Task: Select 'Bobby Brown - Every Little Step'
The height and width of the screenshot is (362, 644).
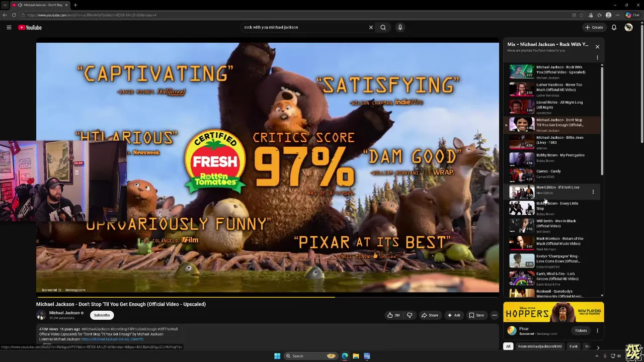Action: click(x=553, y=208)
